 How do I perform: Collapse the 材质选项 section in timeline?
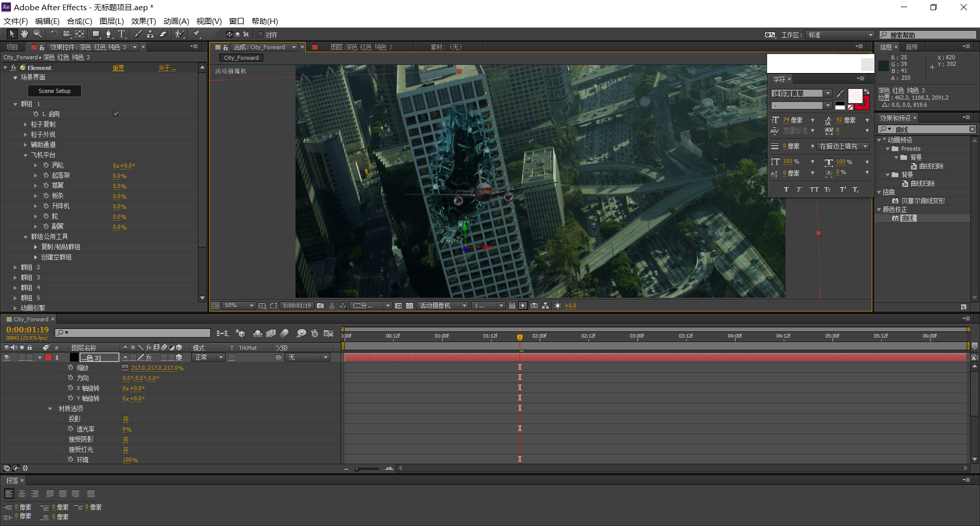coord(50,409)
